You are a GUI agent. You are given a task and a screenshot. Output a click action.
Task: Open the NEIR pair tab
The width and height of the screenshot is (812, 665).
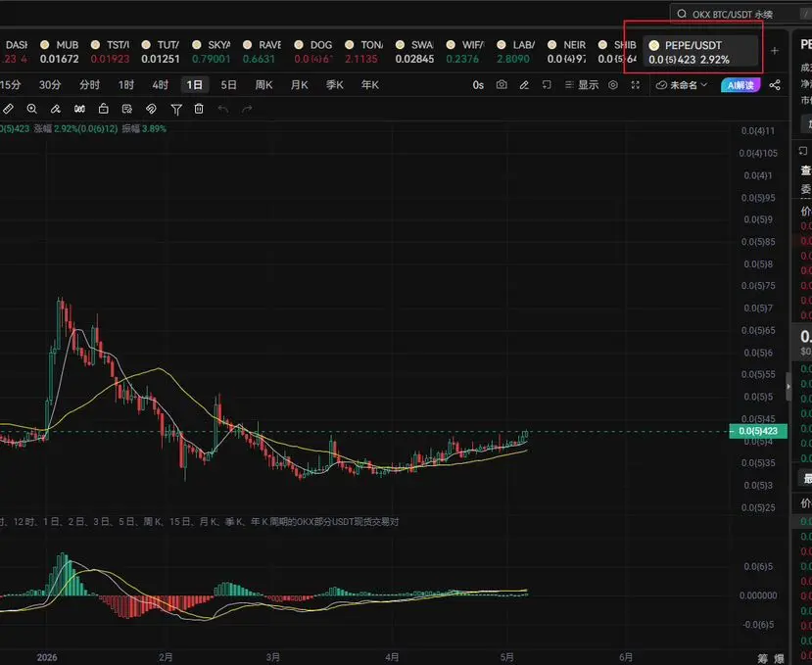[x=566, y=52]
